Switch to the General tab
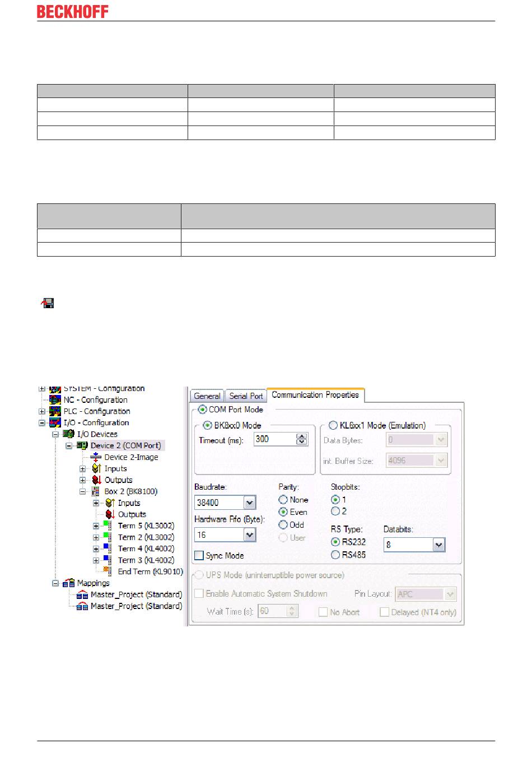The width and height of the screenshot is (532, 767). 207,396
